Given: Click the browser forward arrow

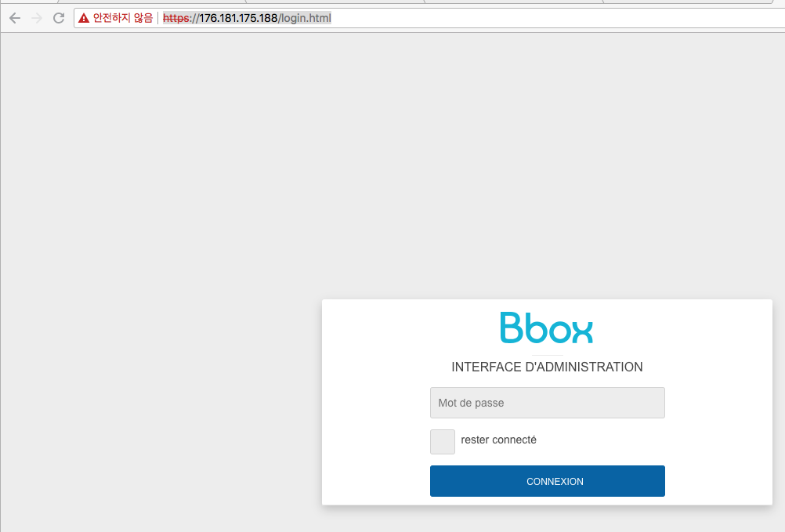Looking at the screenshot, I should [37, 19].
